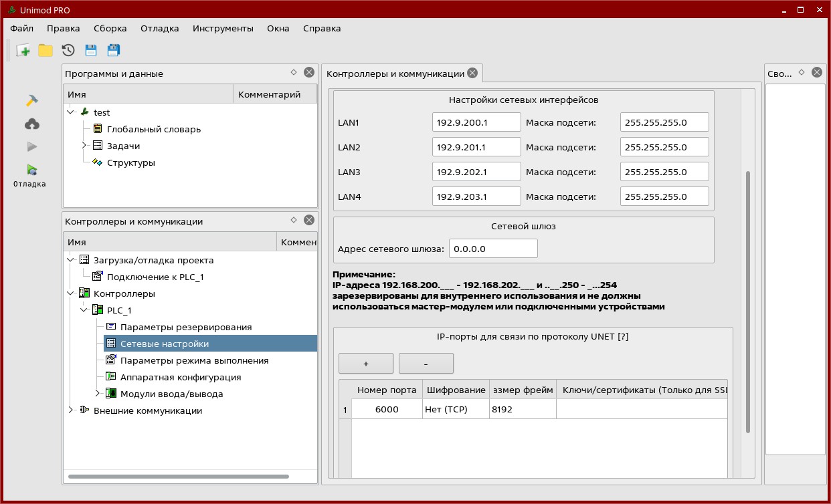
Task: Open the Файл menu
Action: [22, 28]
